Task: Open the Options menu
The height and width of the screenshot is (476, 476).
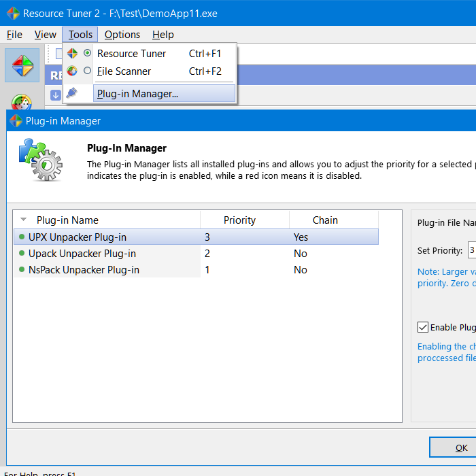Action: click(x=122, y=35)
